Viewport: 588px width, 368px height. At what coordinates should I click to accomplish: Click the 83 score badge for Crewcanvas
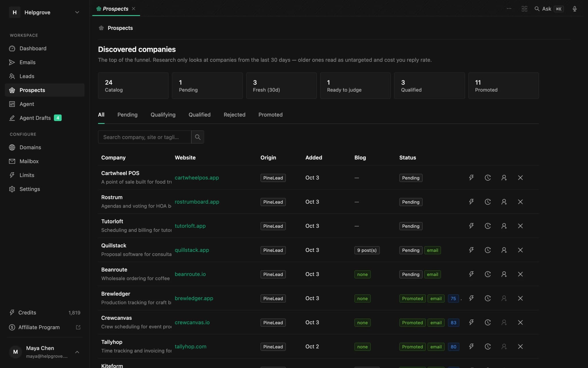pos(453,323)
